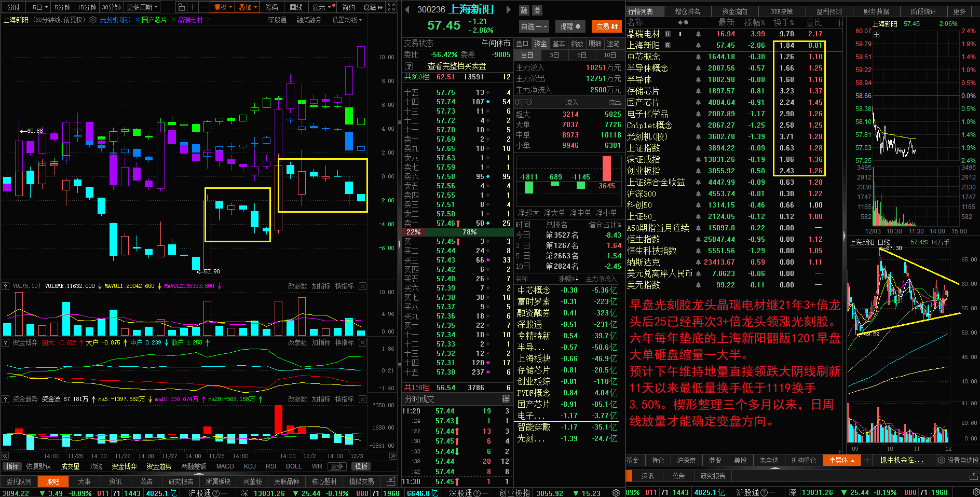Open the 交易 trade button
This screenshot has width=980, height=497.
click(x=606, y=26)
